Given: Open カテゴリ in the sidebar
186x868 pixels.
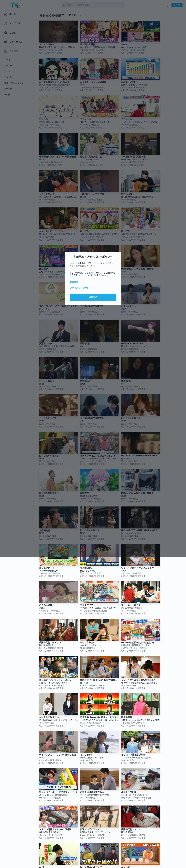Looking at the screenshot, I should coord(13,51).
